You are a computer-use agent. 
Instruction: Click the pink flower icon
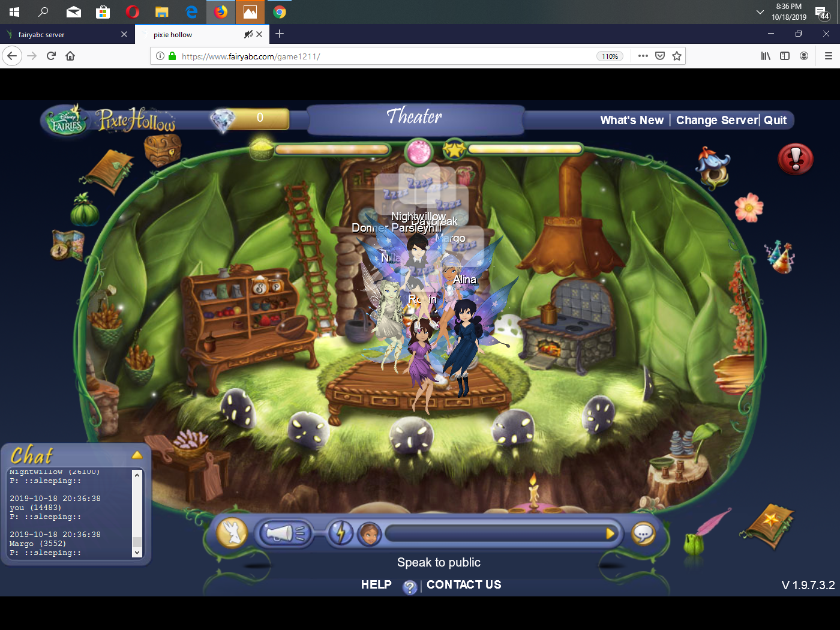click(x=749, y=208)
